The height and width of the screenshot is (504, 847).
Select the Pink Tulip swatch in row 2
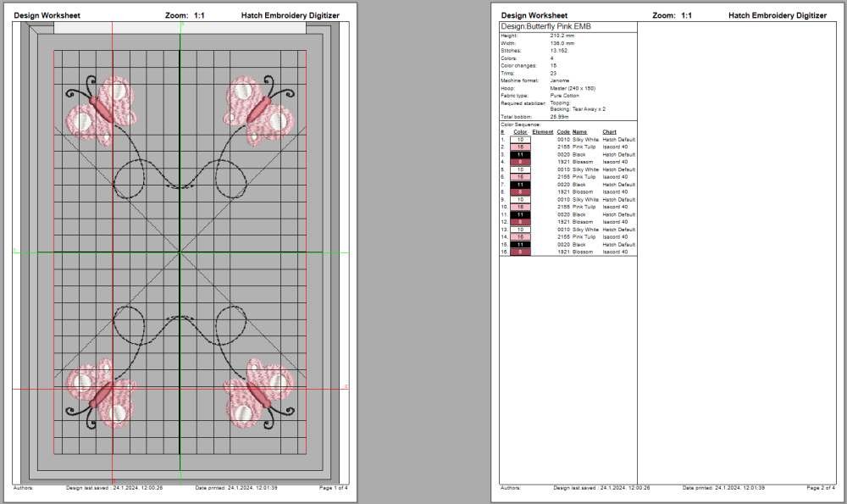click(x=520, y=147)
